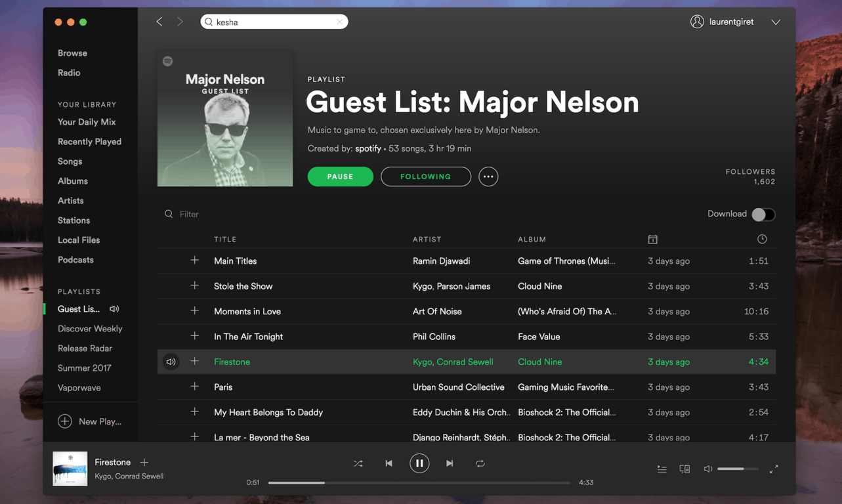Open the play queue
The image size is (842, 504).
662,469
